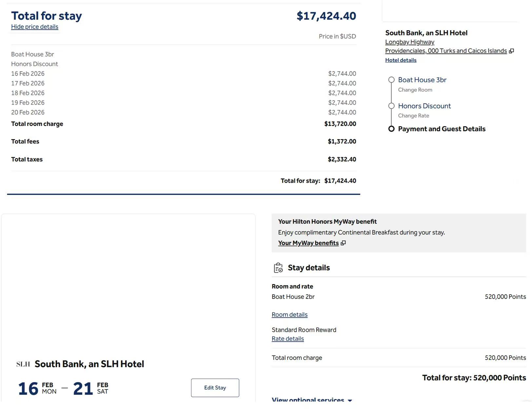The image size is (532, 420).
Task: Open Your MyWay benefits link
Action: (x=308, y=243)
